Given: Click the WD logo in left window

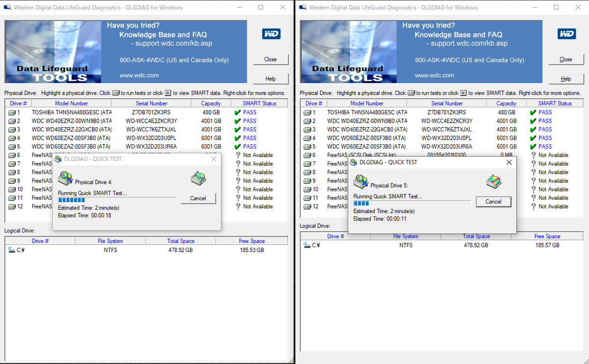Looking at the screenshot, I should 271,34.
